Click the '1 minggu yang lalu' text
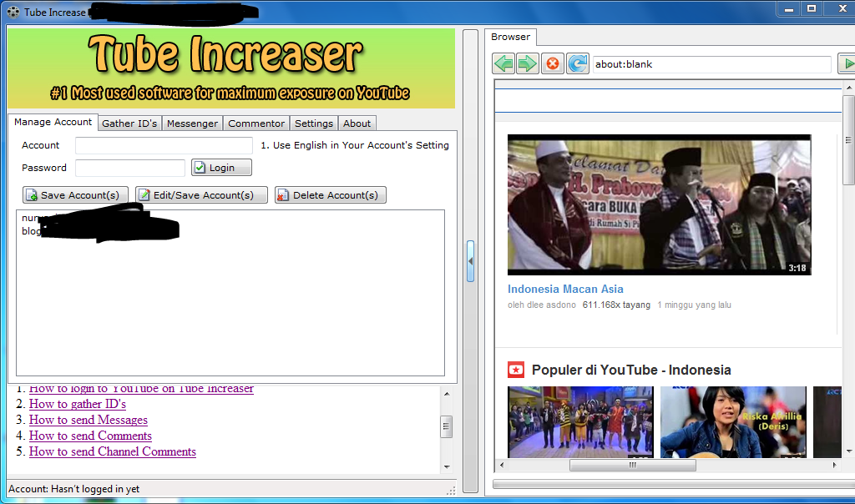This screenshot has width=855, height=504. (694, 305)
